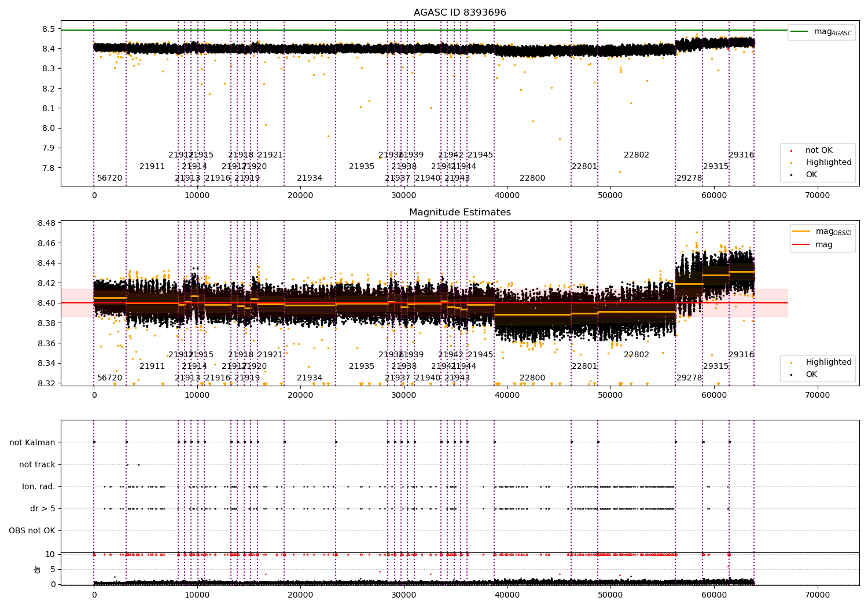The image size is (868, 608).
Task: Select the 'not Kalman' axis label
Action: coord(32,442)
